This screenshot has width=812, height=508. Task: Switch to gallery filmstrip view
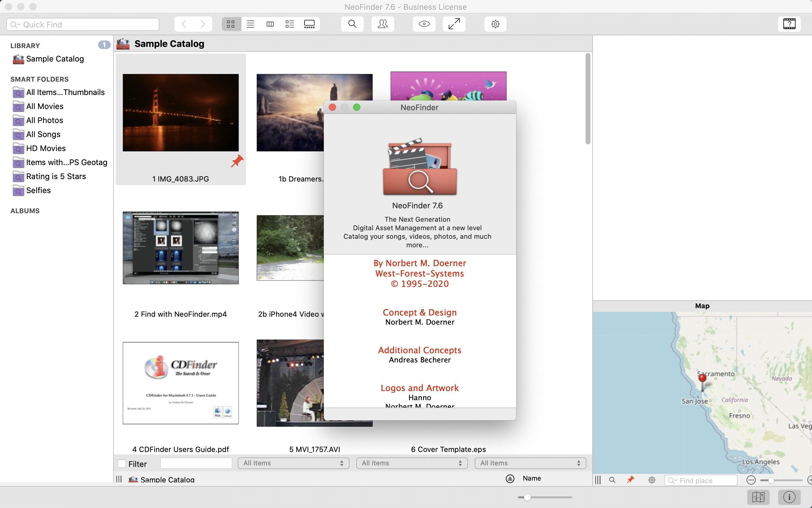309,24
